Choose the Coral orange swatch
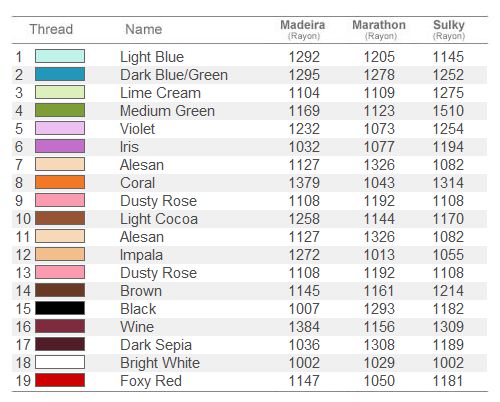500x402 pixels. point(60,182)
